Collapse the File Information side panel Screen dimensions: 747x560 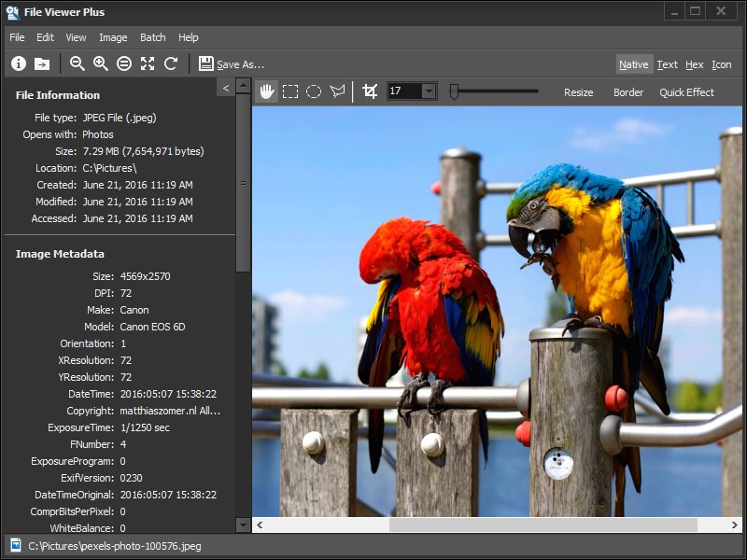(x=225, y=88)
